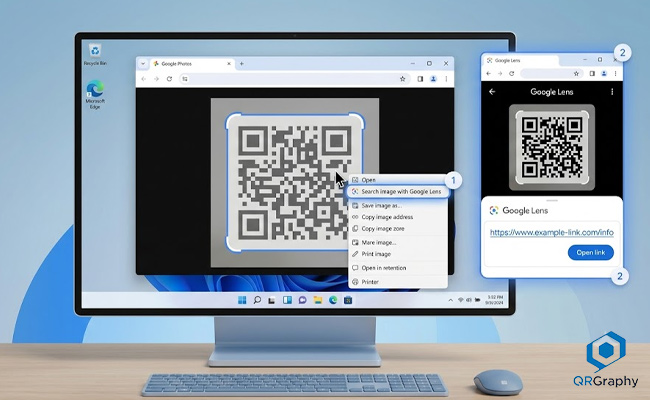Choose More image... in context menu
The height and width of the screenshot is (400, 650).
(x=398, y=242)
